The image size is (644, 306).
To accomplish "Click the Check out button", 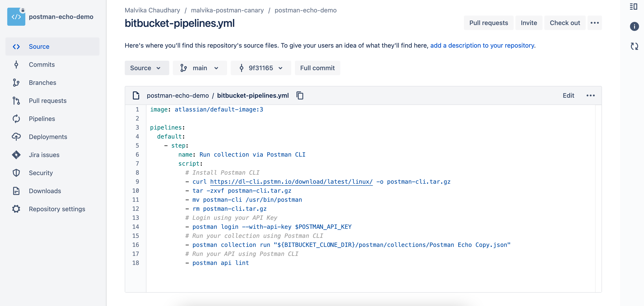I will [x=565, y=23].
